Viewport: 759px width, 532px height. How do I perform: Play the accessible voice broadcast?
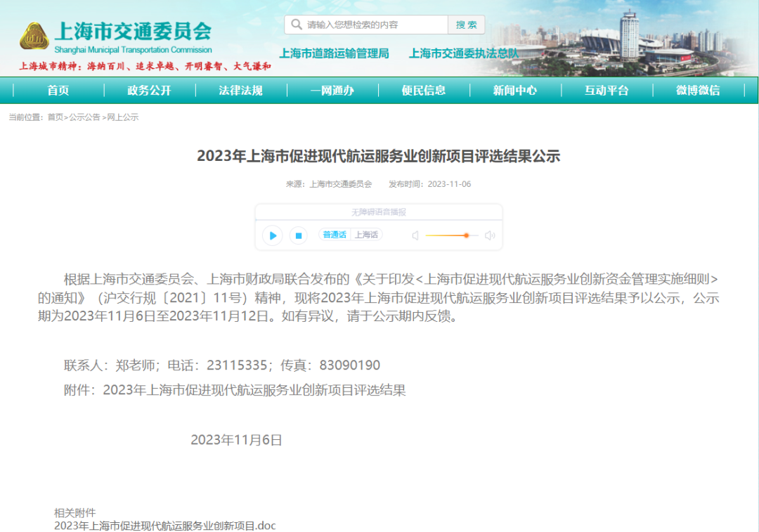click(x=273, y=235)
